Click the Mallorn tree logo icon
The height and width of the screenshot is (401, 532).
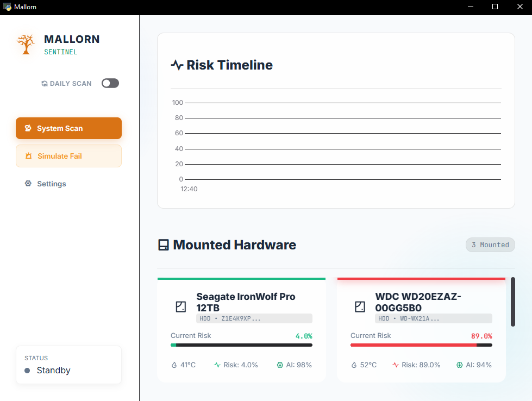pos(25,44)
